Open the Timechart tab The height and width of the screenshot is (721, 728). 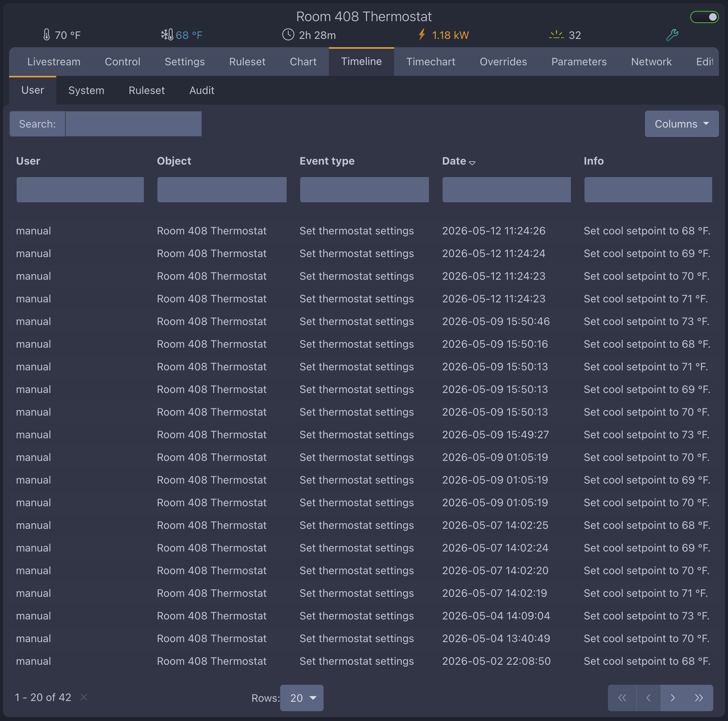coord(431,62)
